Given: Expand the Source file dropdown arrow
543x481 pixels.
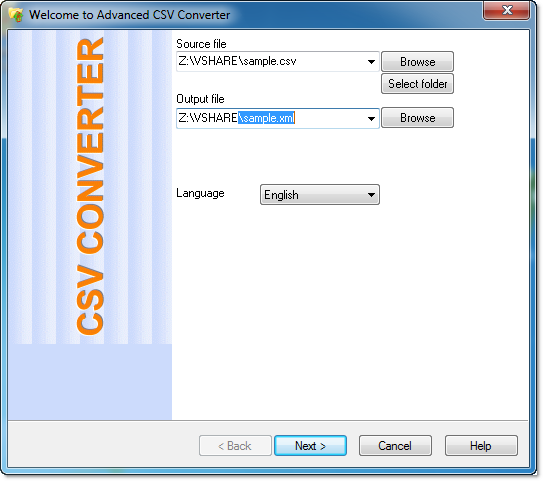Looking at the screenshot, I should click(x=371, y=62).
